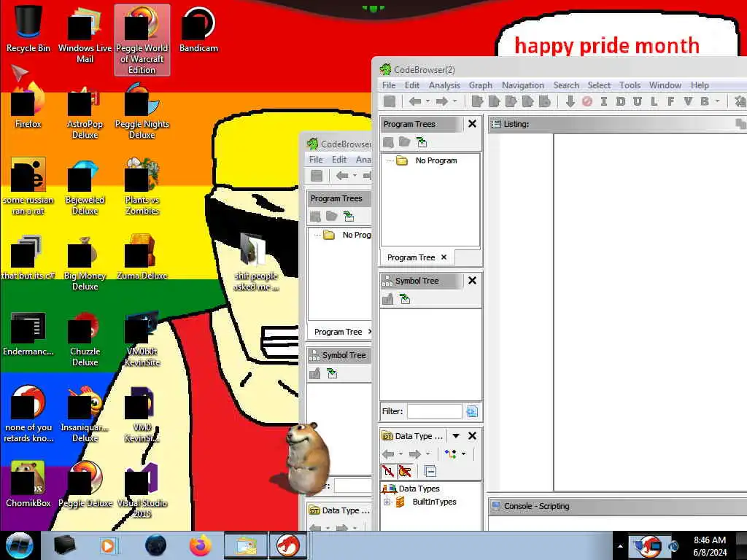Click the down-arrow navigation direction icon
The image size is (747, 560).
[x=570, y=101]
